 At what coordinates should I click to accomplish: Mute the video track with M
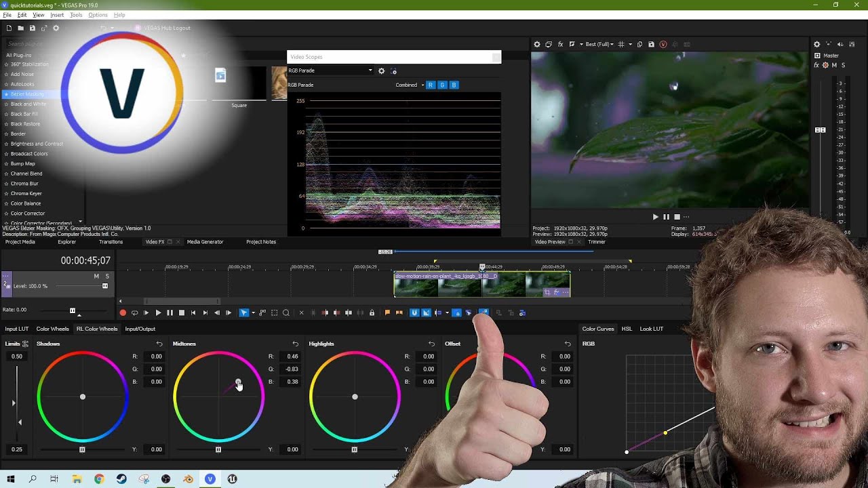[96, 276]
